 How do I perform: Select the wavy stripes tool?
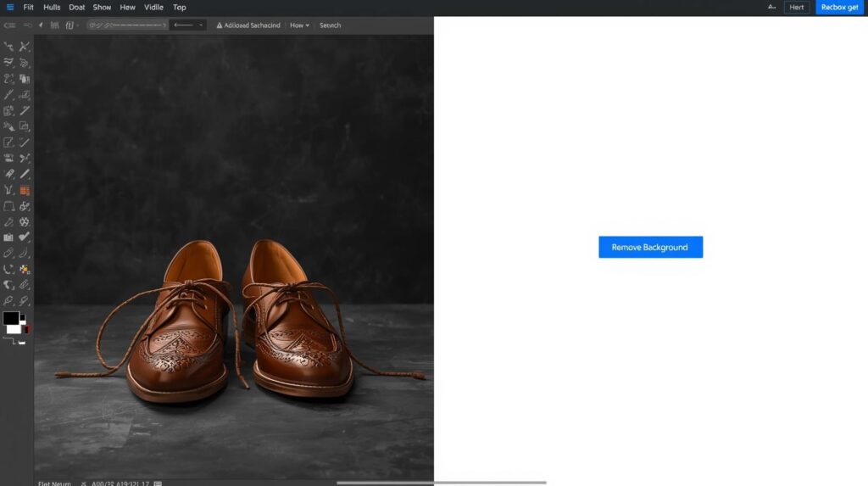tap(8, 63)
